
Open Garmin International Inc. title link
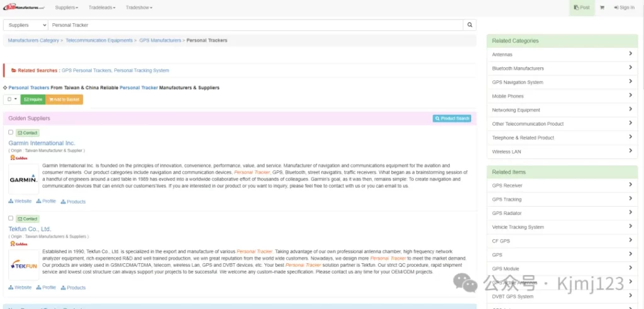click(42, 143)
